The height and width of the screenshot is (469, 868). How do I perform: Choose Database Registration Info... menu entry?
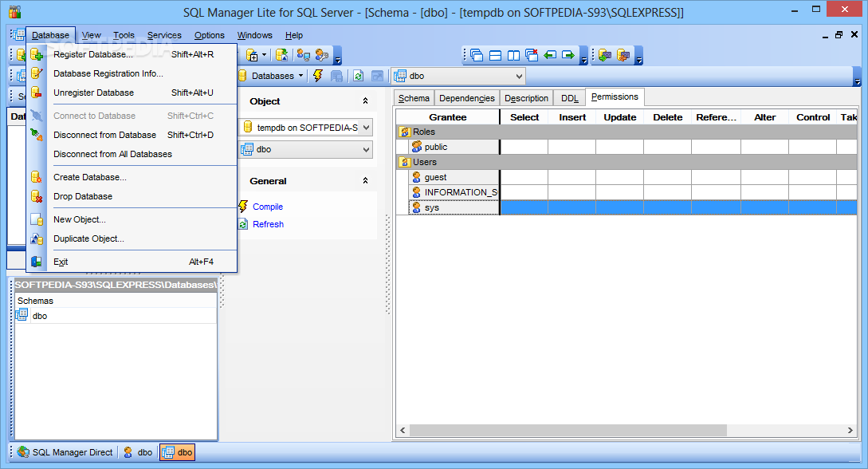tap(132, 73)
